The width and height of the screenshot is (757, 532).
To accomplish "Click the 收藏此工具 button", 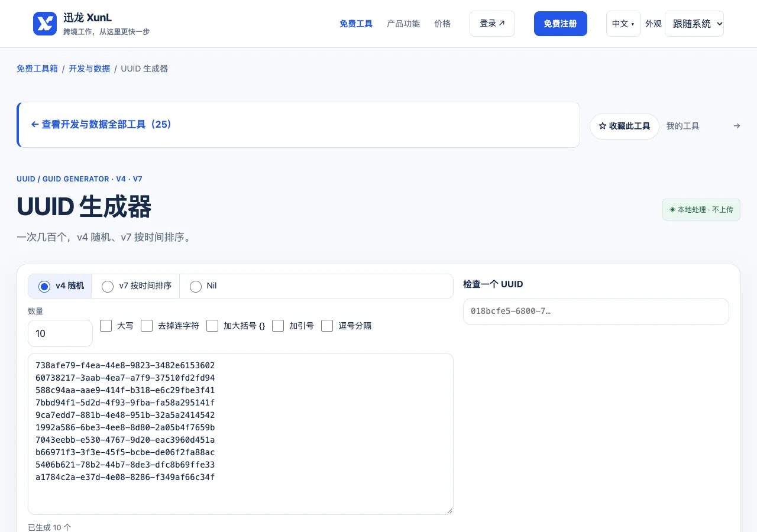I will point(625,126).
